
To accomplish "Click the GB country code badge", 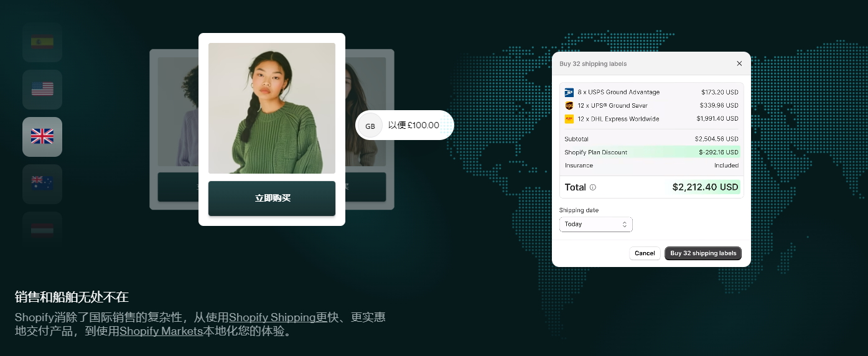I will 370,126.
